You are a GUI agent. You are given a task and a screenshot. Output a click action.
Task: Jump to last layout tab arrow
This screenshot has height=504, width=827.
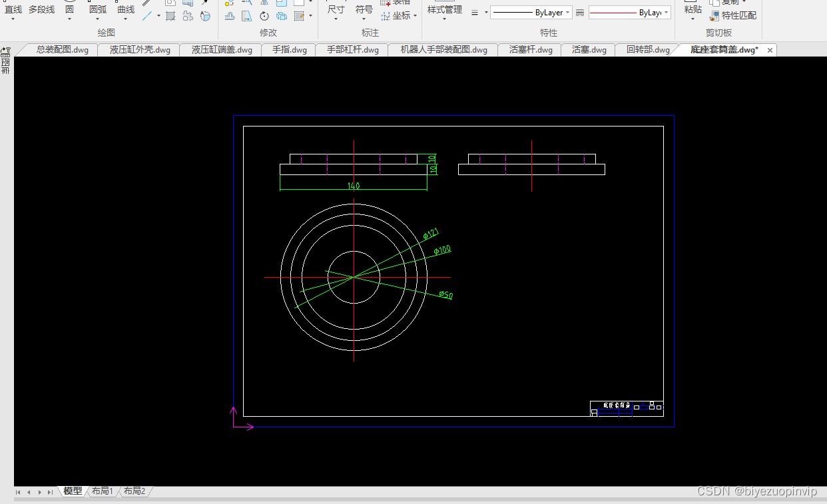(x=50, y=492)
